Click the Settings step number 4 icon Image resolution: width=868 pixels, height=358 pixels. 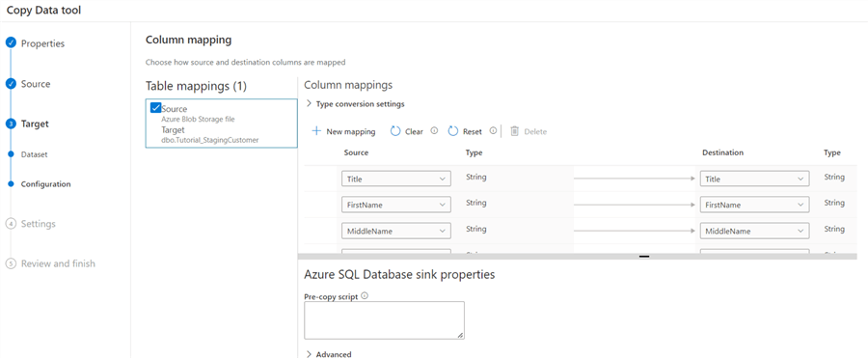11,224
